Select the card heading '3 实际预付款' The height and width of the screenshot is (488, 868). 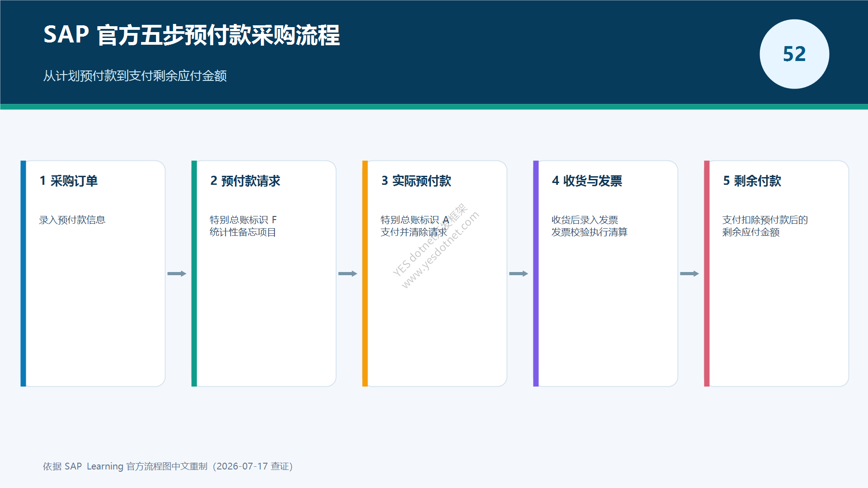point(416,181)
